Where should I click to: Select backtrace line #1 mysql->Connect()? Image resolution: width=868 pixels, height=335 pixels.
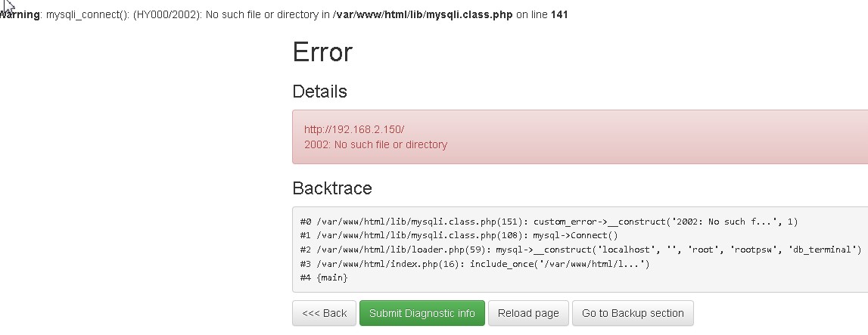pyautogui.click(x=459, y=235)
